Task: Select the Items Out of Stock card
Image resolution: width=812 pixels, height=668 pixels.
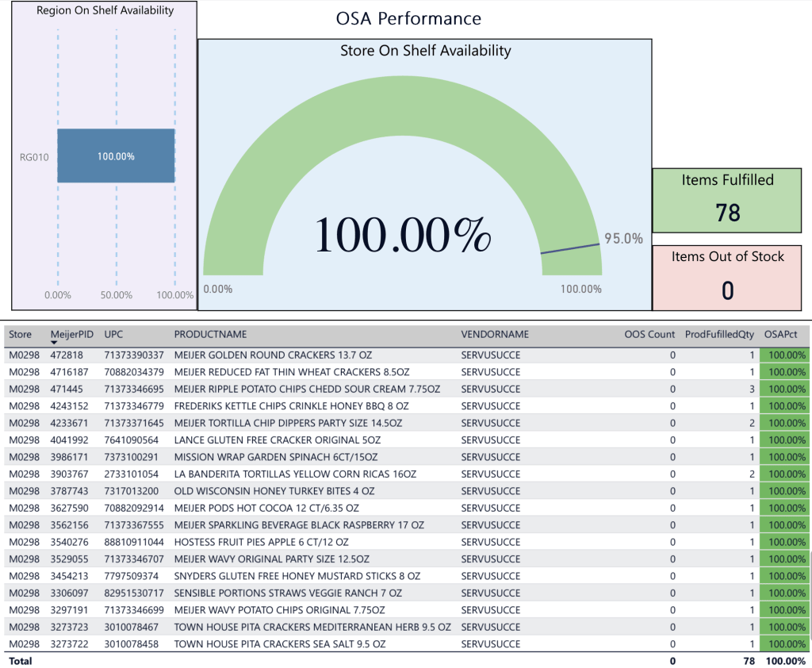Action: coord(727,278)
